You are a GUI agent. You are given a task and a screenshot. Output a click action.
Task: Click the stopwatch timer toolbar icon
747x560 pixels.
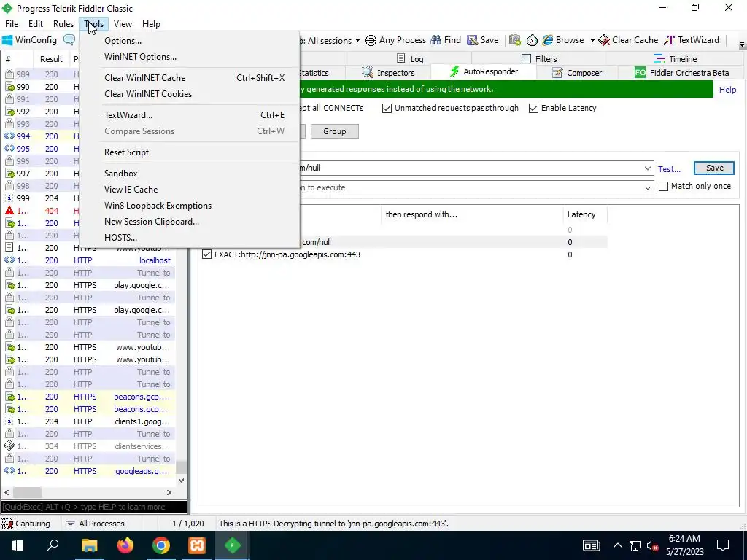532,41
